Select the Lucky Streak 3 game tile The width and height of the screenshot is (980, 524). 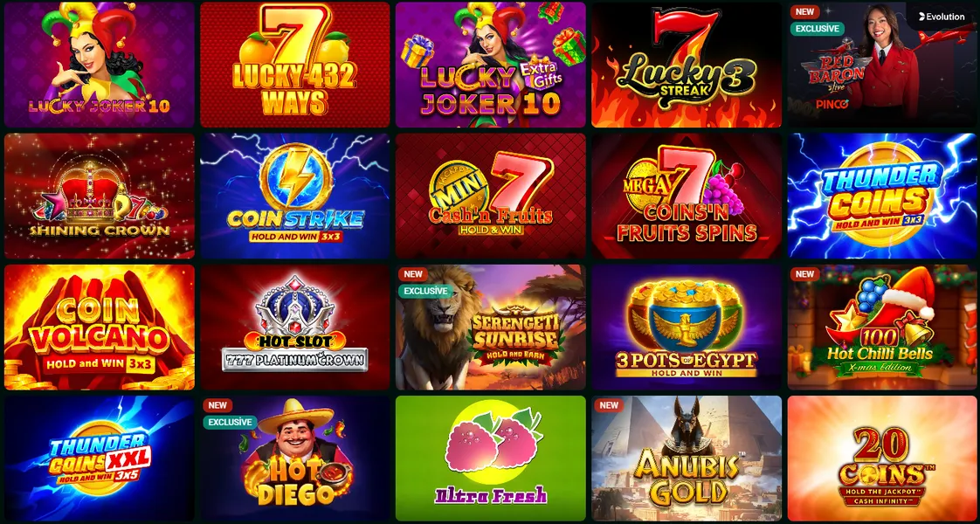[687, 65]
